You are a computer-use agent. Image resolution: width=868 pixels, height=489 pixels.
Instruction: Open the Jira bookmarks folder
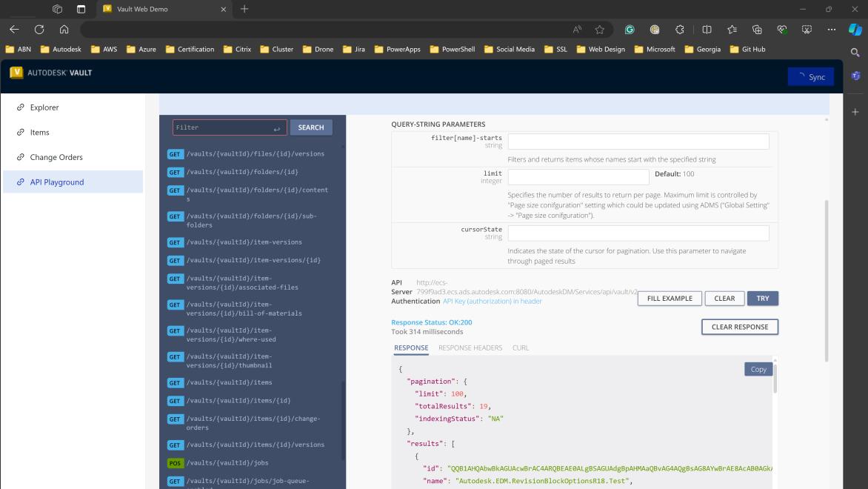(354, 50)
